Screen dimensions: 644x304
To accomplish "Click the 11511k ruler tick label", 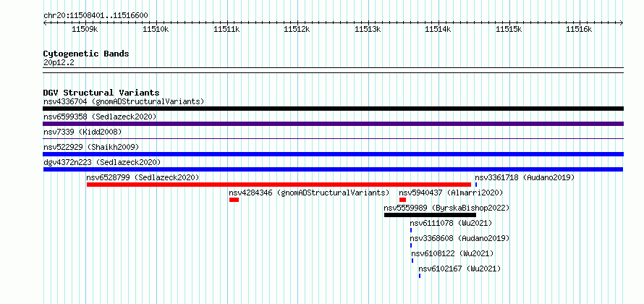I will coord(226,29).
